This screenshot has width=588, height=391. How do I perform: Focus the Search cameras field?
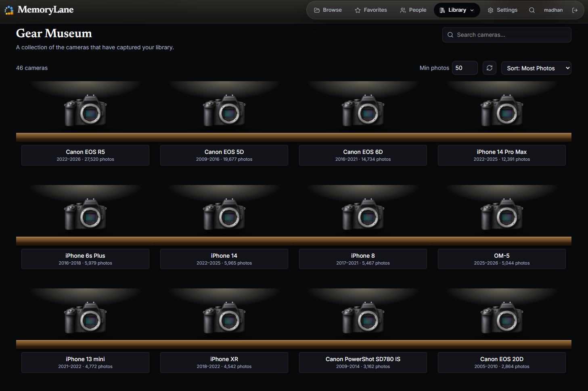coord(507,35)
